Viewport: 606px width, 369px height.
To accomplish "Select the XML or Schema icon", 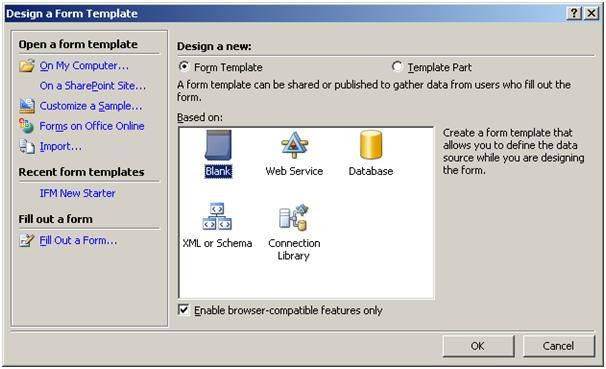I will [217, 216].
